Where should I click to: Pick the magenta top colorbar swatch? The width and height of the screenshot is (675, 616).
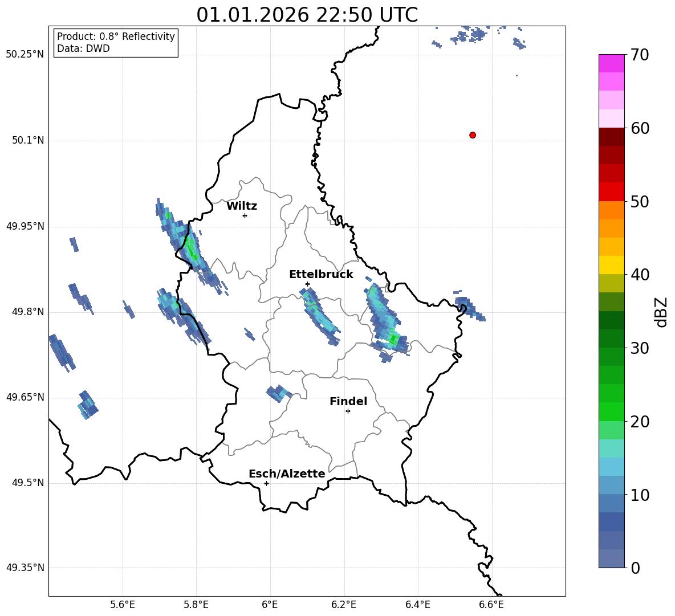(x=611, y=64)
